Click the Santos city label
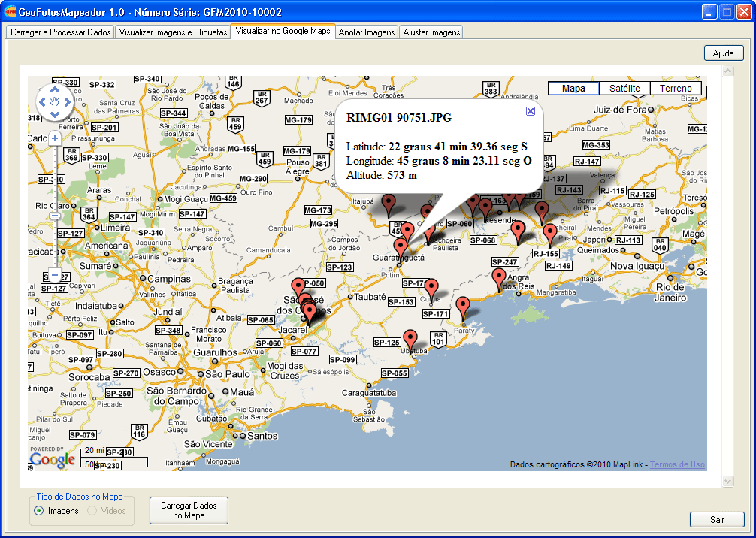 pyautogui.click(x=262, y=436)
